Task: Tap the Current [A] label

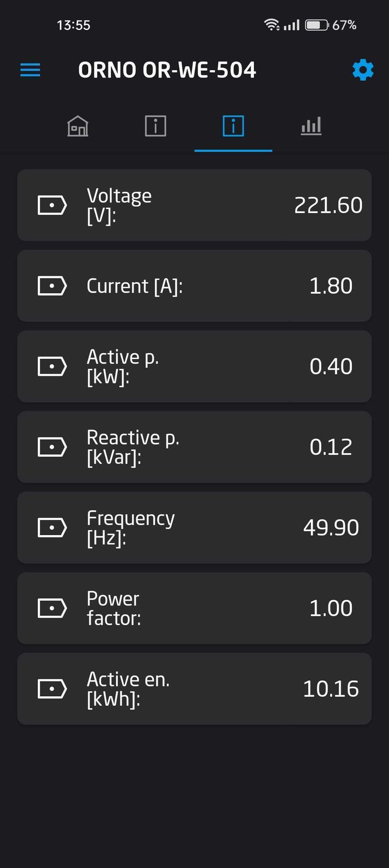Action: (135, 286)
